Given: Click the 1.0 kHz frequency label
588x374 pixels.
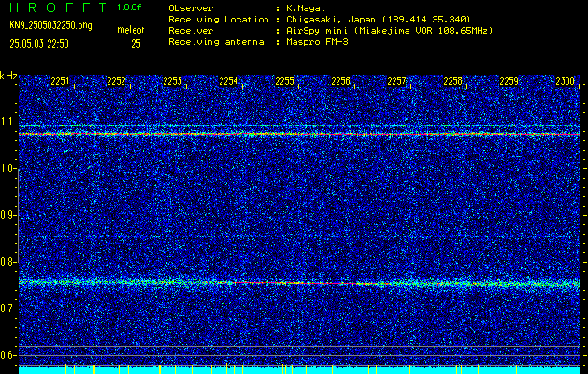Looking at the screenshot, I should 7,169.
